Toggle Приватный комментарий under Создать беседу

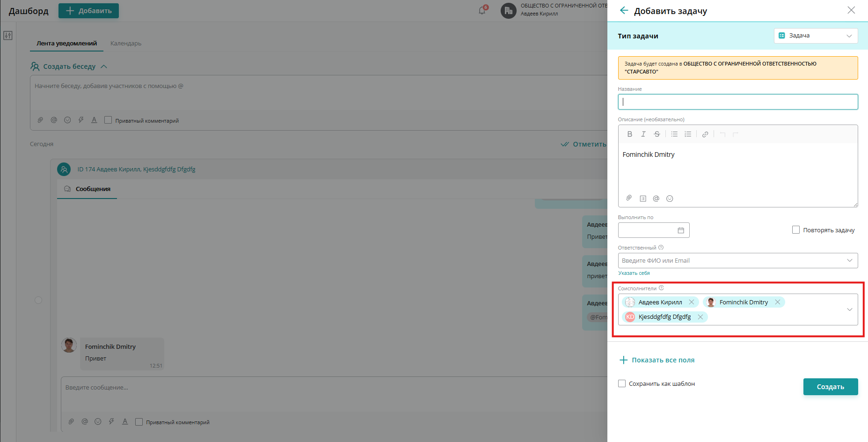tap(108, 120)
